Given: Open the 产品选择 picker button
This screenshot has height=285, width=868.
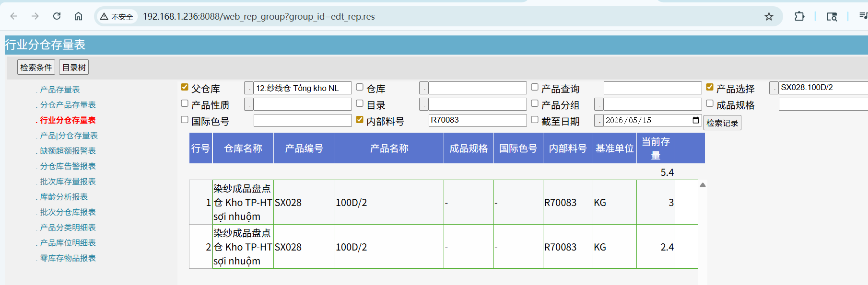Looking at the screenshot, I should (774, 88).
